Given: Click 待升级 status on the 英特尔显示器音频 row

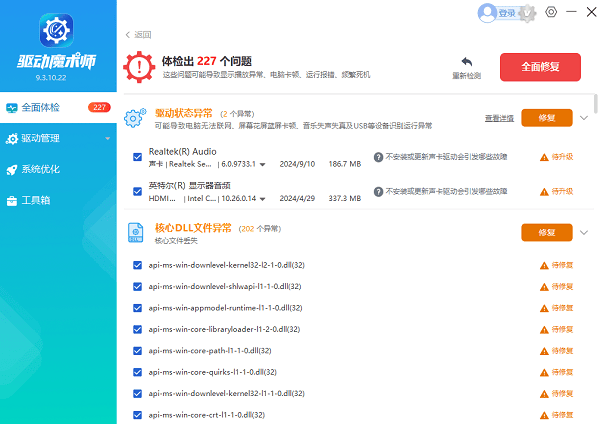Looking at the screenshot, I should (562, 191).
